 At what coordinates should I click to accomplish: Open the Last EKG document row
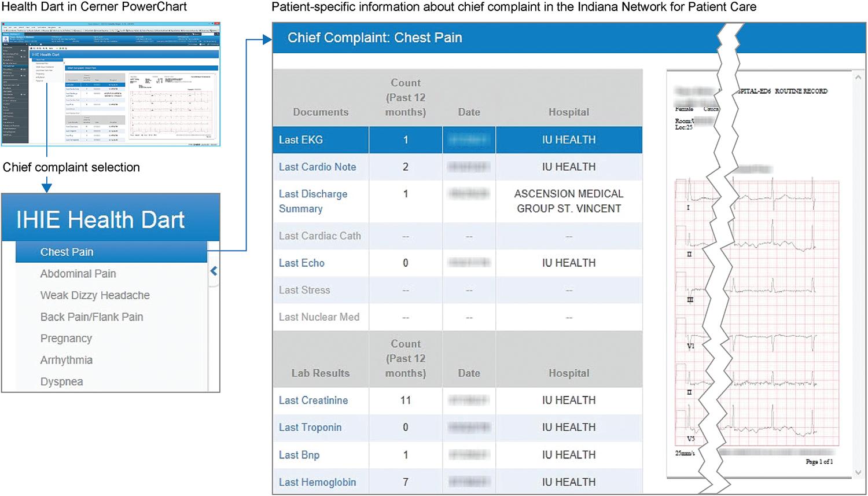tap(457, 139)
